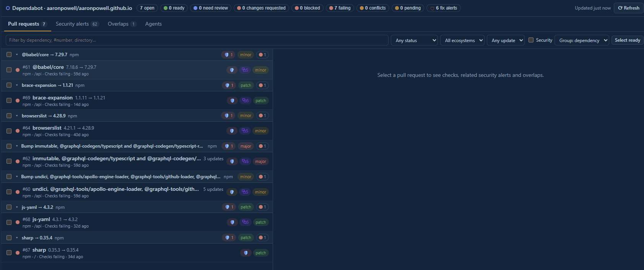This screenshot has width=644, height=270.
Task: Filter by the 7 failing chip
Action: click(x=340, y=8)
